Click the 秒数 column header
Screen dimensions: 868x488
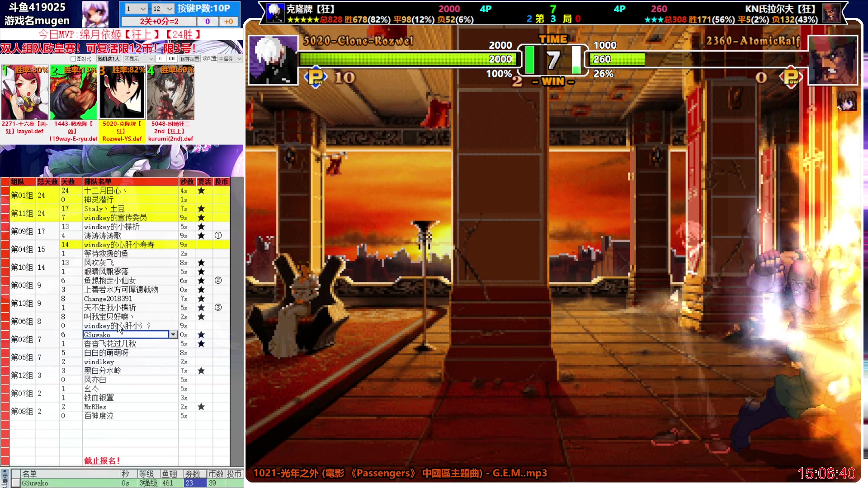(x=187, y=182)
